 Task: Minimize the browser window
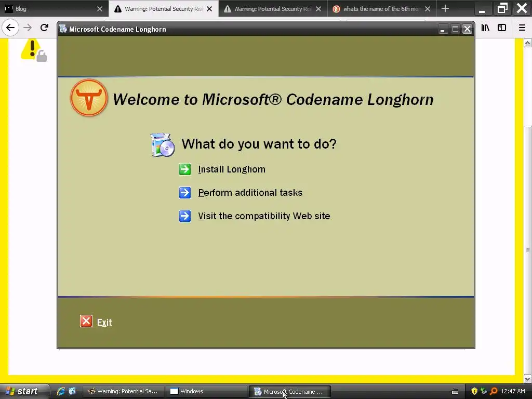click(x=482, y=9)
